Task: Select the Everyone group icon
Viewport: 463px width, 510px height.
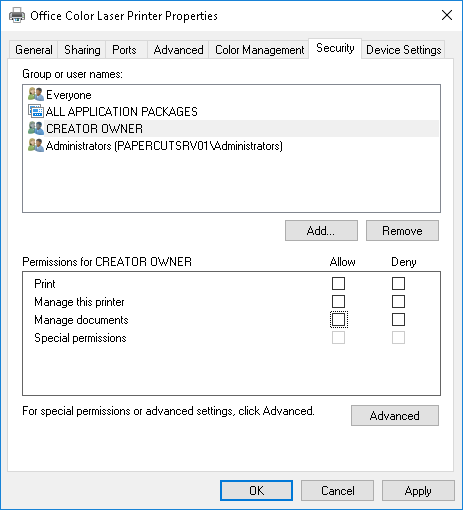Action: [x=36, y=94]
